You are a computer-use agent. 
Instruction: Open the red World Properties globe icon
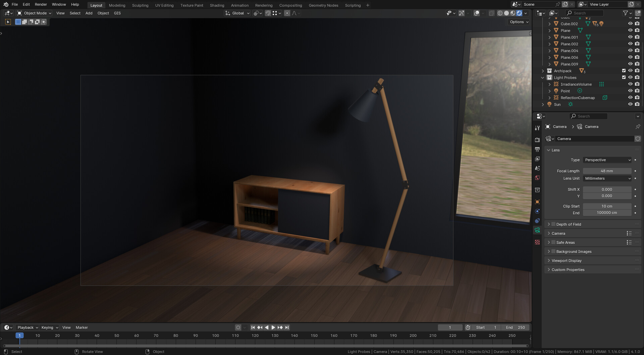[537, 177]
